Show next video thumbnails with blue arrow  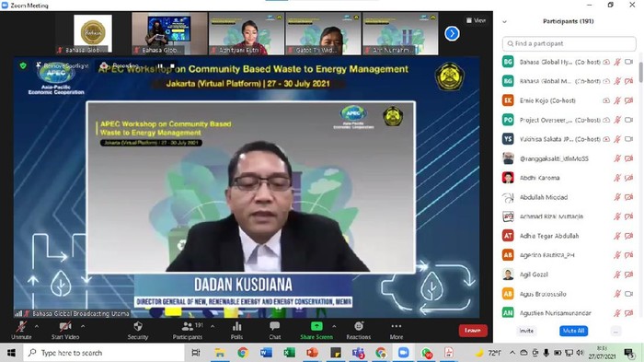(x=452, y=33)
